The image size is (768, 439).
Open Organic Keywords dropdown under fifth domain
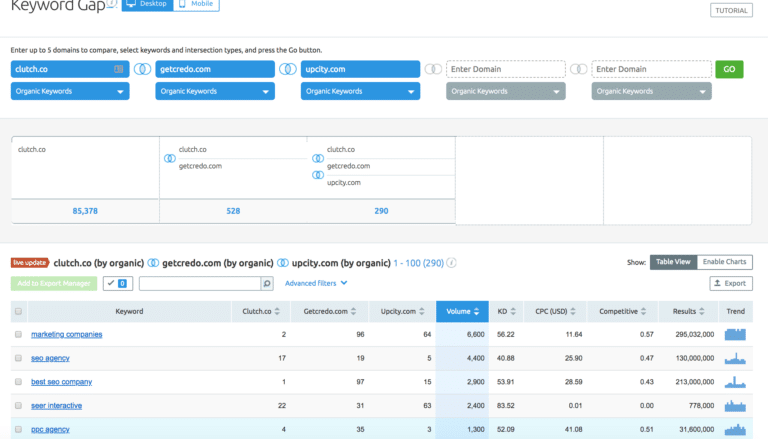pos(651,91)
